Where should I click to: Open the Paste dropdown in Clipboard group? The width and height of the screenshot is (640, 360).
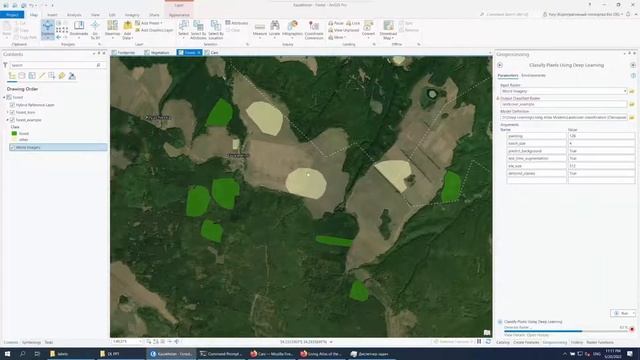click(7, 38)
